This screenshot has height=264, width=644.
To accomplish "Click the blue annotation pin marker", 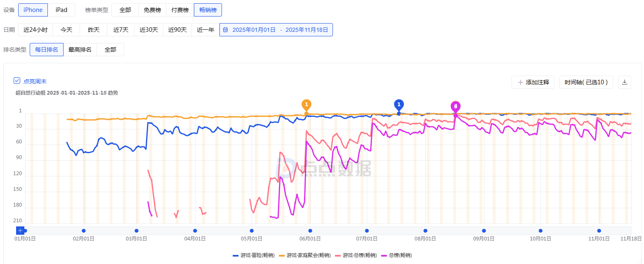I will pos(399,105).
